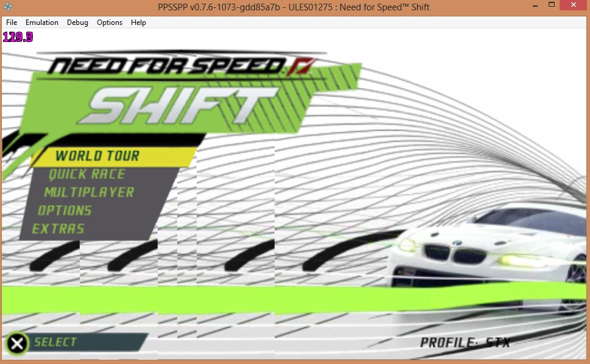Click the red NFS emblem icon
The width and height of the screenshot is (590, 364).
[x=300, y=67]
